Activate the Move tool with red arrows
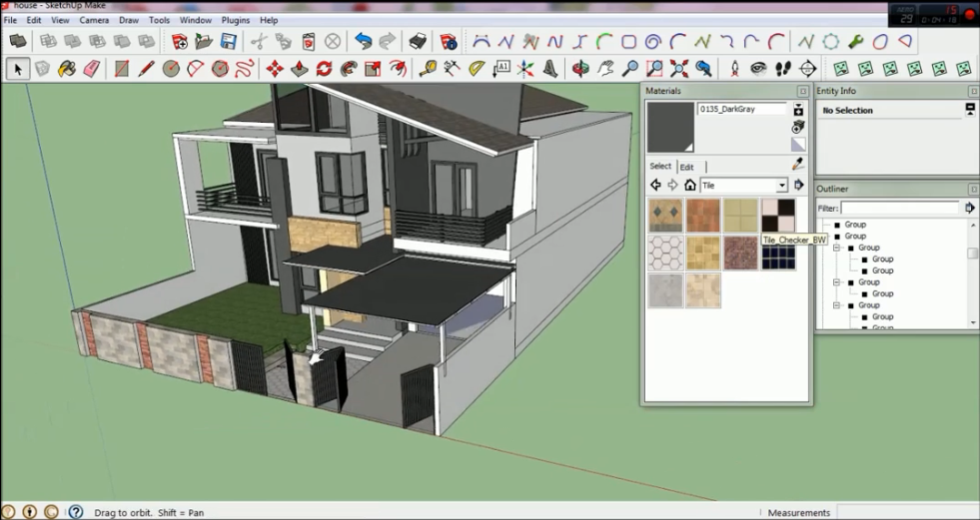980x520 pixels. pyautogui.click(x=275, y=68)
